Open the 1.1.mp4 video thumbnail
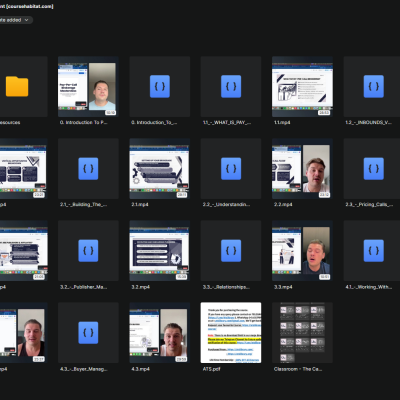Image resolution: width=400 pixels, height=400 pixels. pyautogui.click(x=302, y=86)
